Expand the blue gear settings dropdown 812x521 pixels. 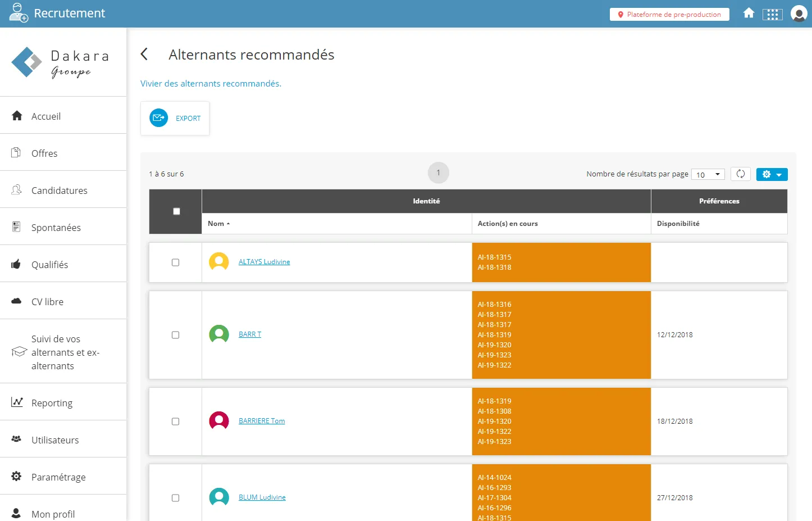(x=772, y=174)
